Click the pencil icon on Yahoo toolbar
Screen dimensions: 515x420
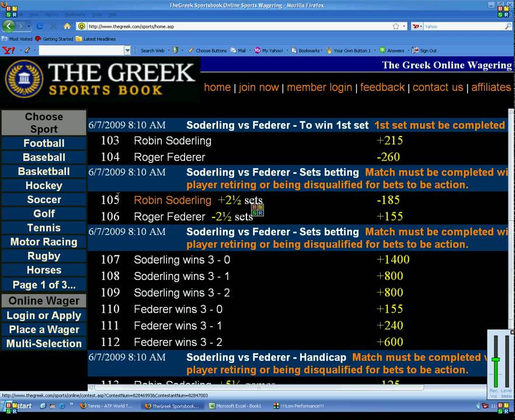pyautogui.click(x=27, y=51)
